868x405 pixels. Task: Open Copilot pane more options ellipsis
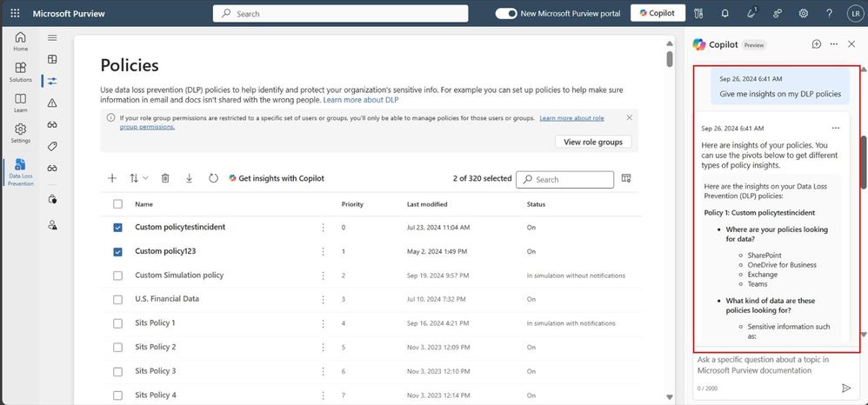[834, 44]
